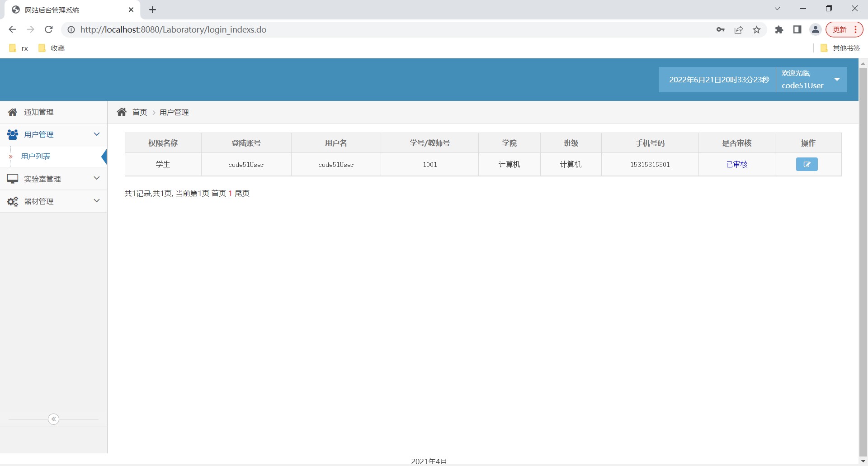Expand the 实验室管理 menu chevron

tap(97, 178)
